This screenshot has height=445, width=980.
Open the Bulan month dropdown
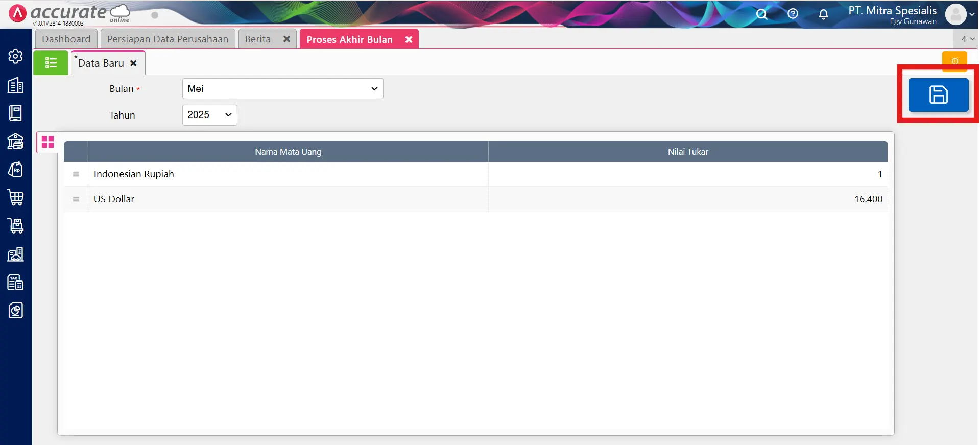pos(282,89)
